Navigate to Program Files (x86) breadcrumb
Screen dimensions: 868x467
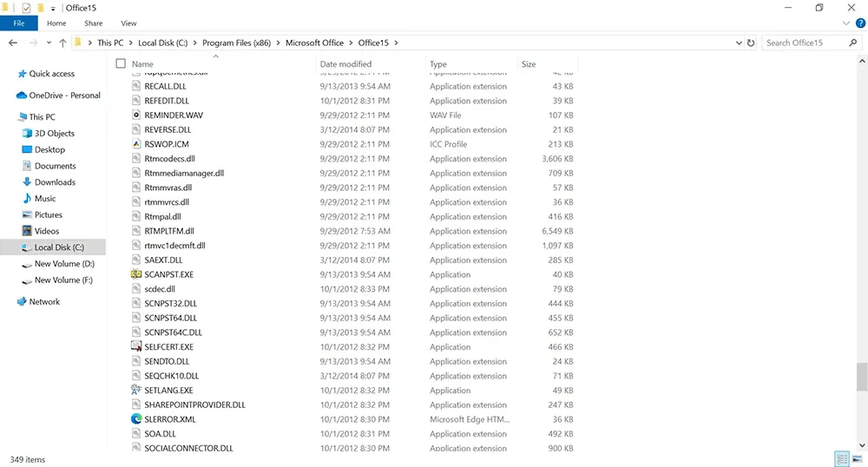click(236, 43)
